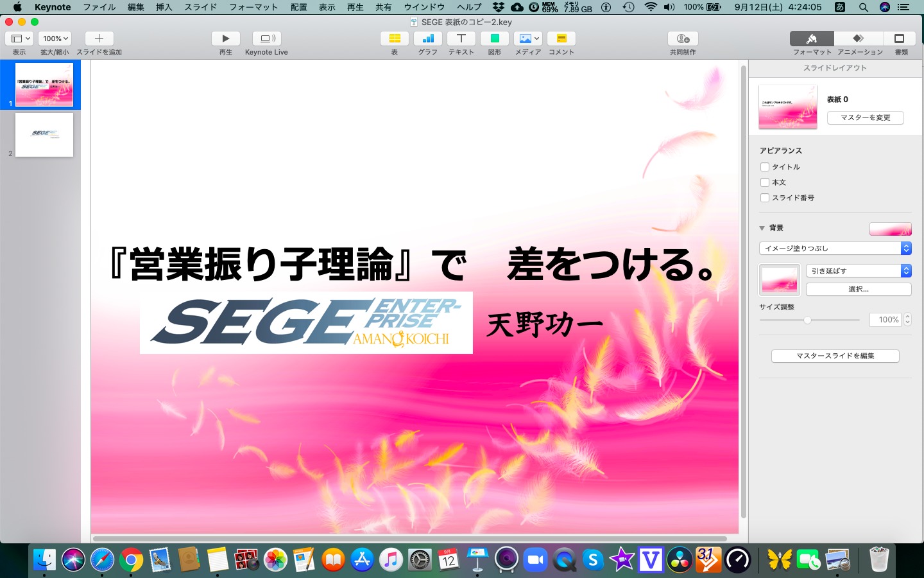This screenshot has width=924, height=578.
Task: Launch Safari from the Dock
Action: [102, 560]
